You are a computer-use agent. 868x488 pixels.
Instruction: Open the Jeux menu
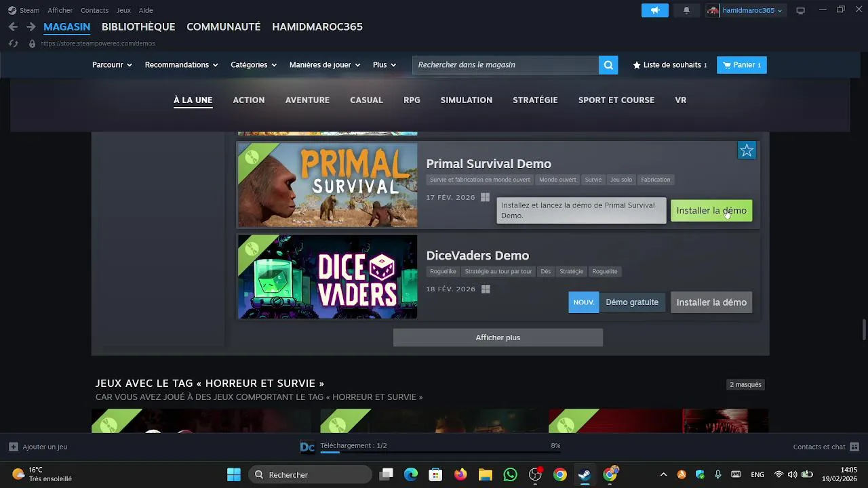click(123, 10)
